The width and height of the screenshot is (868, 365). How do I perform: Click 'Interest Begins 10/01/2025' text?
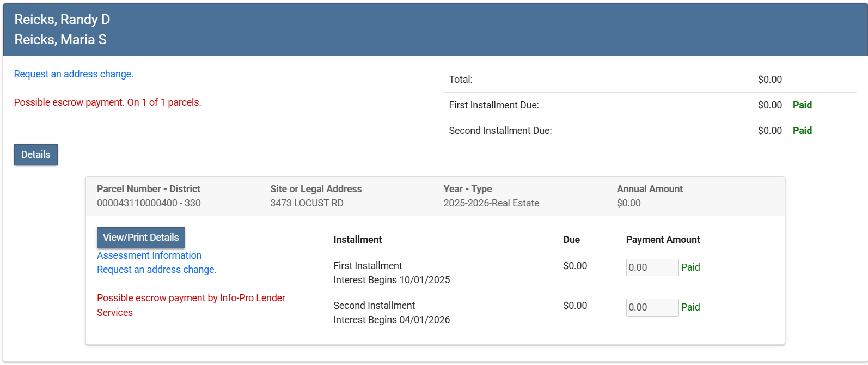392,280
